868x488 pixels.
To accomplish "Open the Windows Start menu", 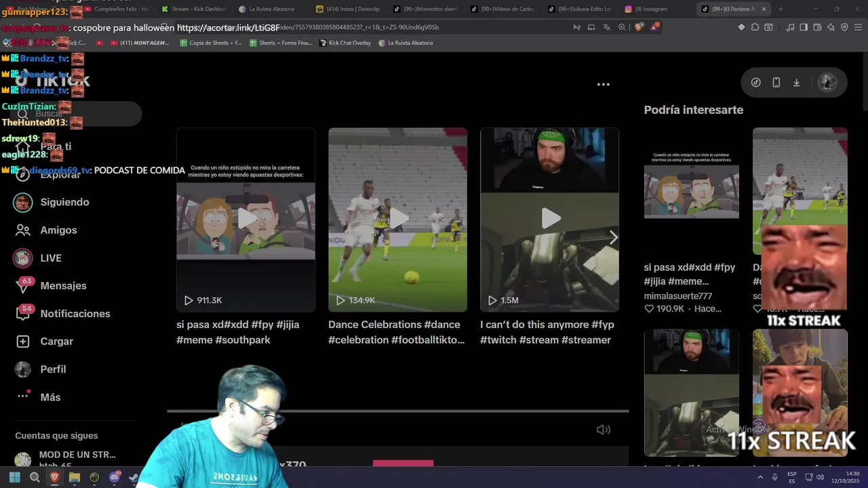I will [x=15, y=477].
